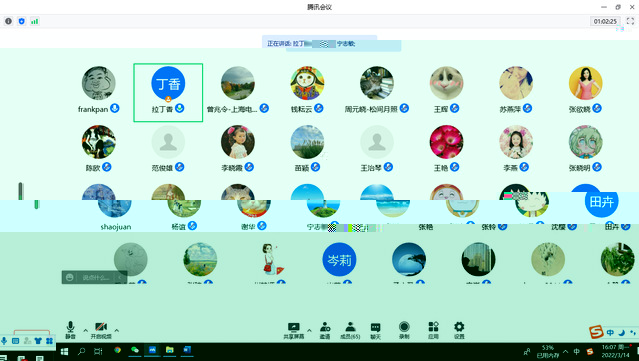
Task: Start recording with the 录制 icon
Action: (404, 330)
